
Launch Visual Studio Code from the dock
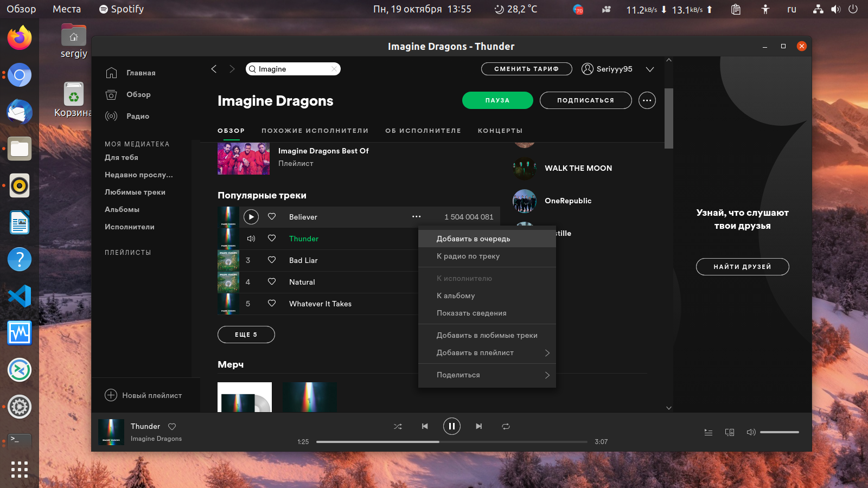tap(20, 296)
